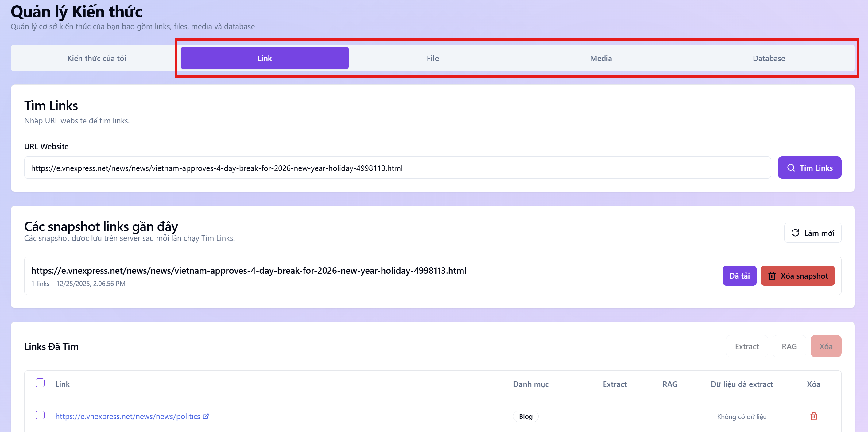Image resolution: width=868 pixels, height=432 pixels.
Task: Open the Kiến thức của tôi tab
Action: (x=97, y=58)
